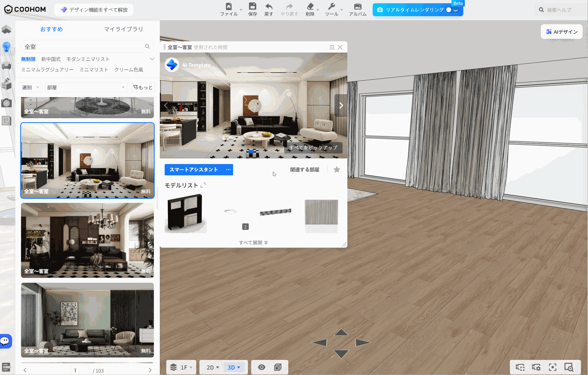588x375 pixels.
Task: Select the Delete (削除) eraser icon
Action: point(310,6)
